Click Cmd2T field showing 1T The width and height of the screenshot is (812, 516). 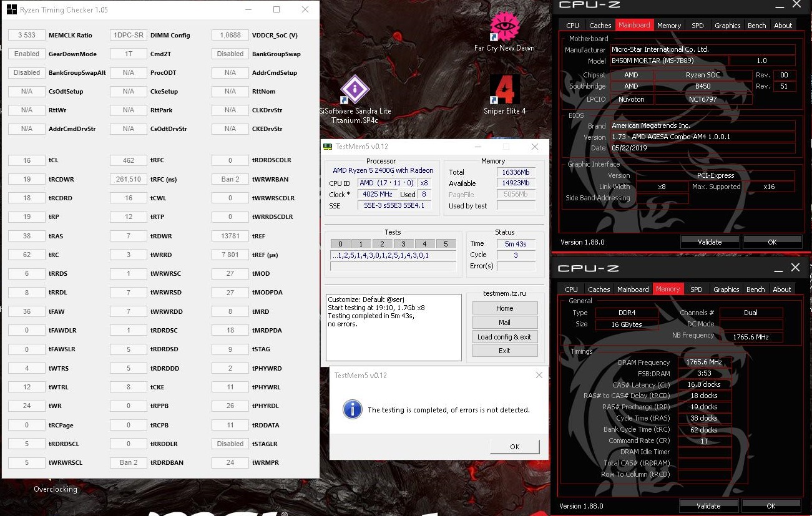pos(128,54)
